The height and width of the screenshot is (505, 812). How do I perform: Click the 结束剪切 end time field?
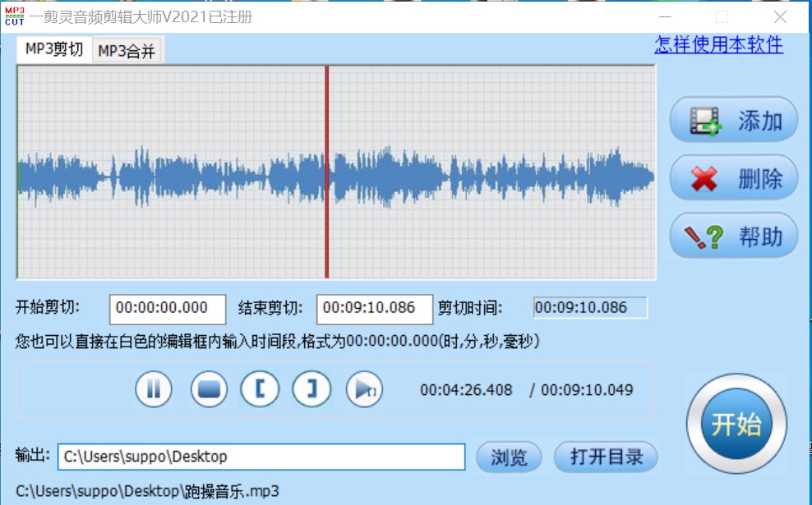(x=375, y=309)
